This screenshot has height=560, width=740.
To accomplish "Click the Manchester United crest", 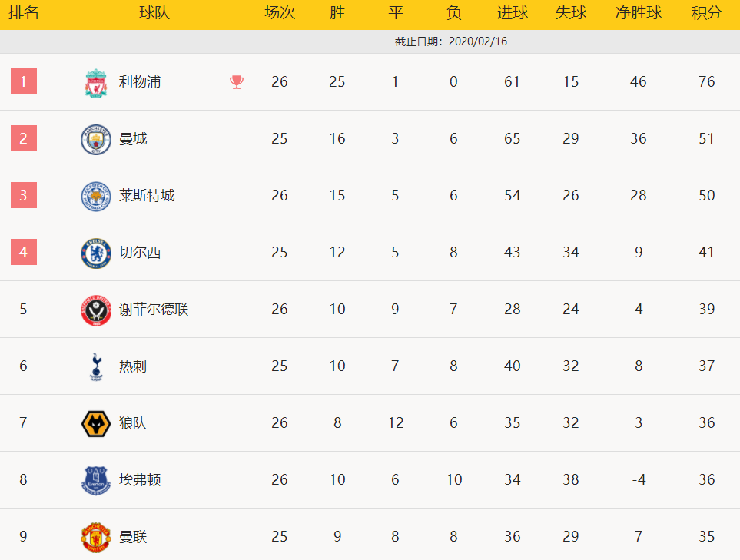I will coord(96,538).
